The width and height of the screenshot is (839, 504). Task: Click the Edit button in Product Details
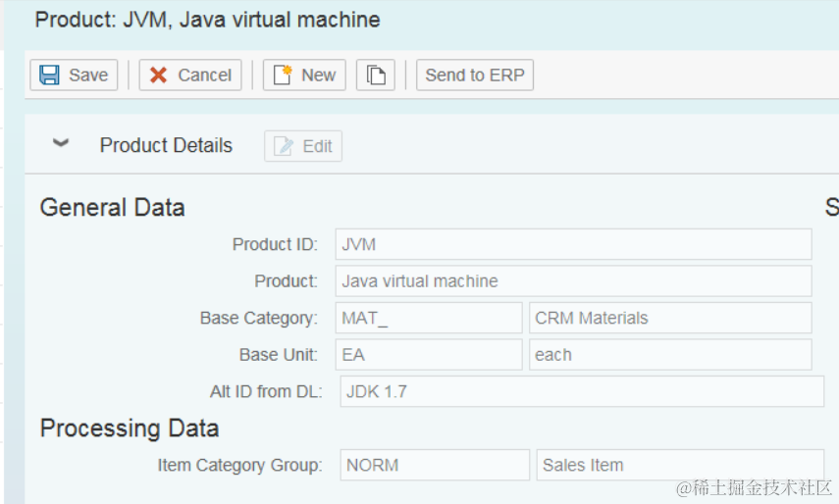(303, 146)
